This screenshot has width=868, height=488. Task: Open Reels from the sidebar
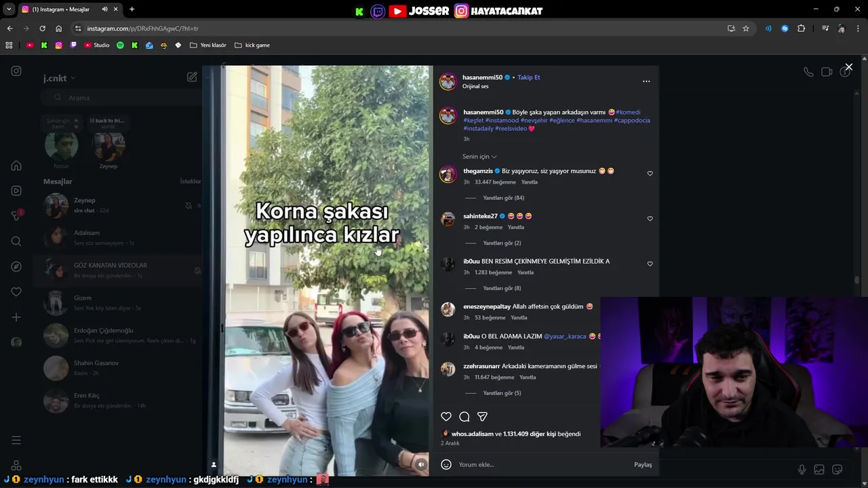16,190
